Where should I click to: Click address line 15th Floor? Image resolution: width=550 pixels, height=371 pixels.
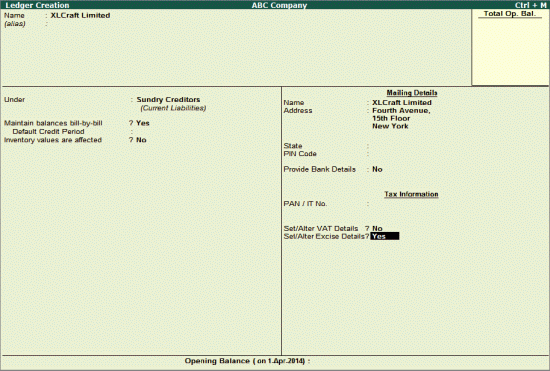(391, 118)
